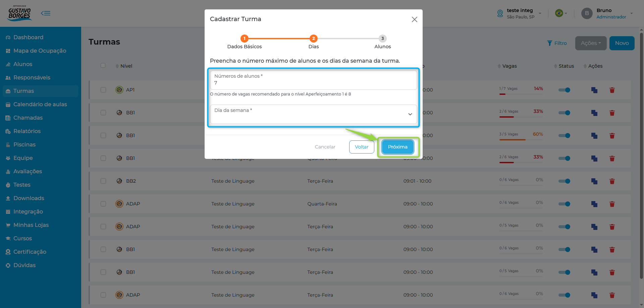Duplicate the AP1 class with copy icon
The height and width of the screenshot is (308, 644).
594,90
